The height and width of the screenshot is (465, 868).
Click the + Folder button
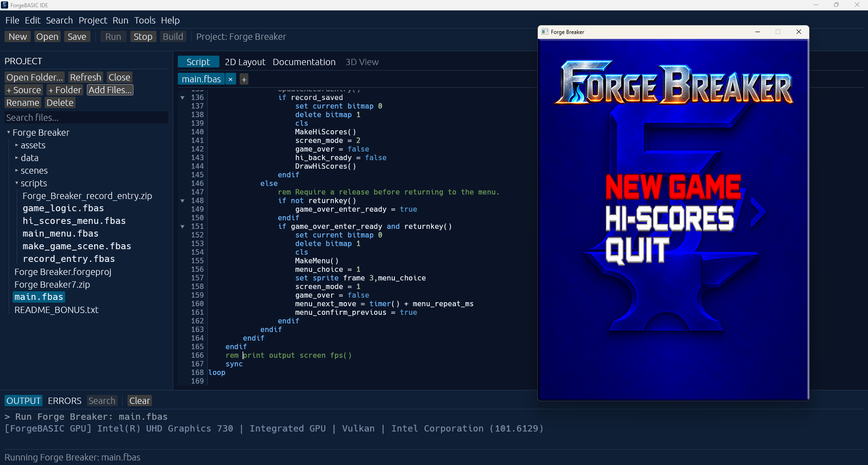[x=65, y=90]
